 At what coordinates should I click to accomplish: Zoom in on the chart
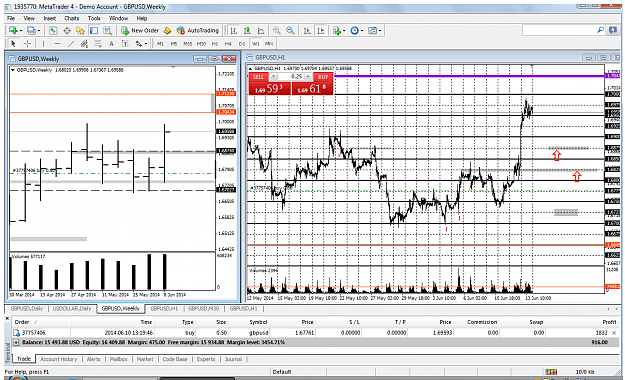click(277, 31)
